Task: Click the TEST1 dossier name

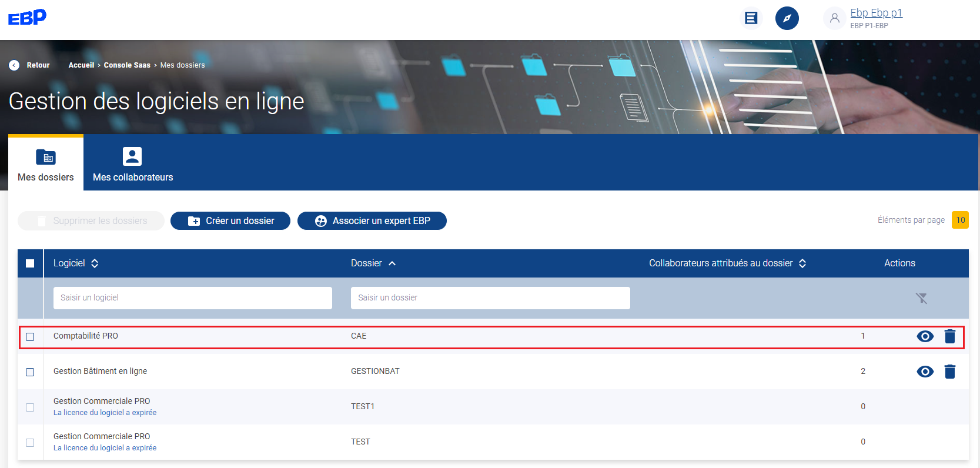Action: [x=363, y=406]
